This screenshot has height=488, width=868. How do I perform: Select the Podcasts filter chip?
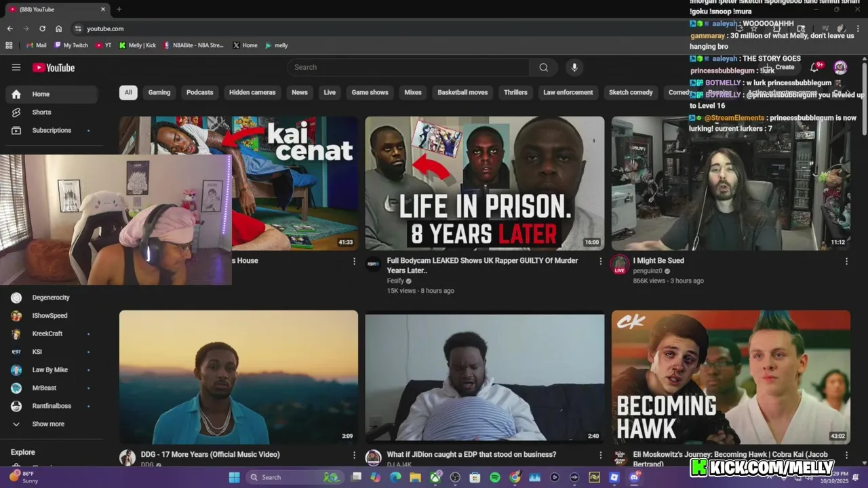(x=199, y=92)
